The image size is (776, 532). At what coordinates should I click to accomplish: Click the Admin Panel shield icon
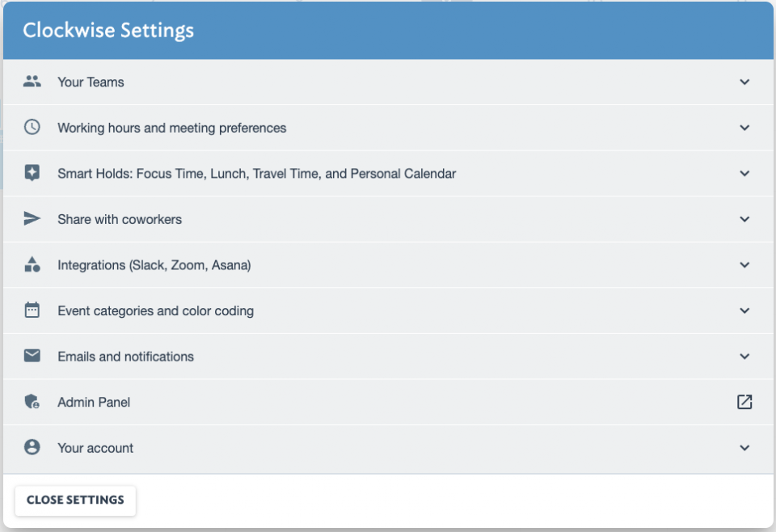[32, 401]
